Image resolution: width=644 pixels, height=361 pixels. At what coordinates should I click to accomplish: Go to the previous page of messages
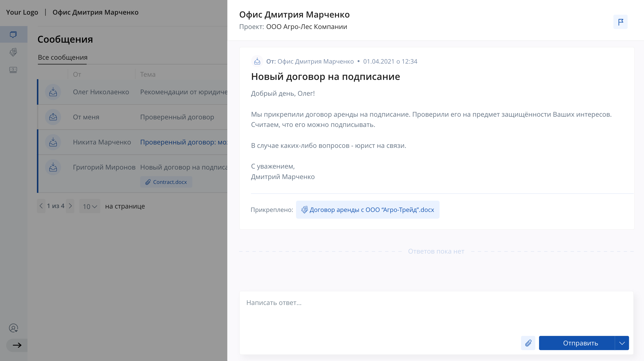coord(41,206)
